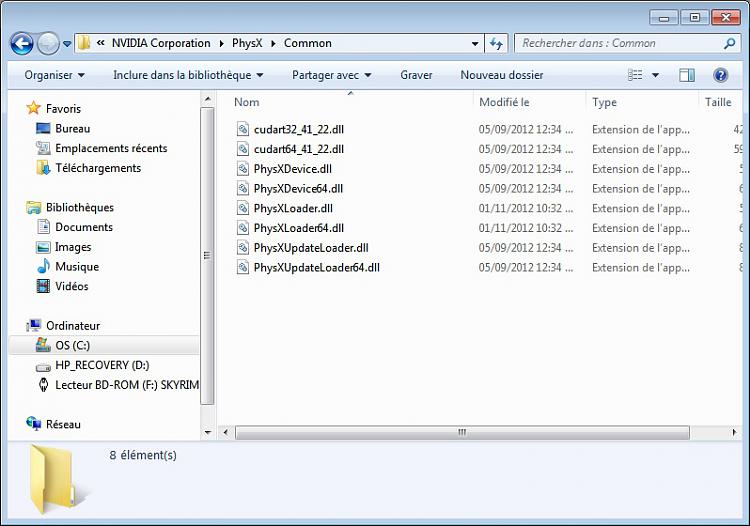This screenshot has height=526, width=750.
Task: Open the Documents library
Action: point(84,227)
